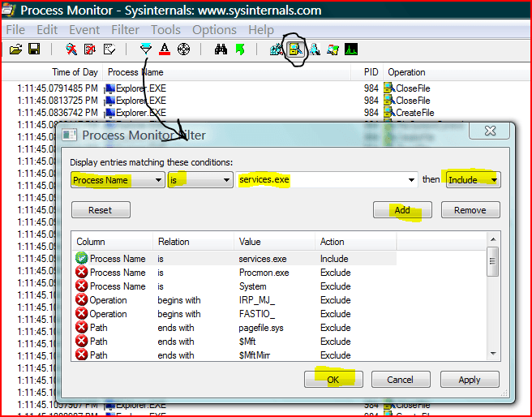Click the filter list scrollbar down arrow
532x417 pixels.
click(492, 353)
